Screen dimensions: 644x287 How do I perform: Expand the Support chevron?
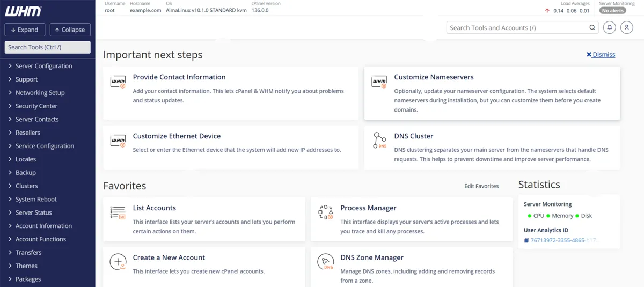pos(10,79)
